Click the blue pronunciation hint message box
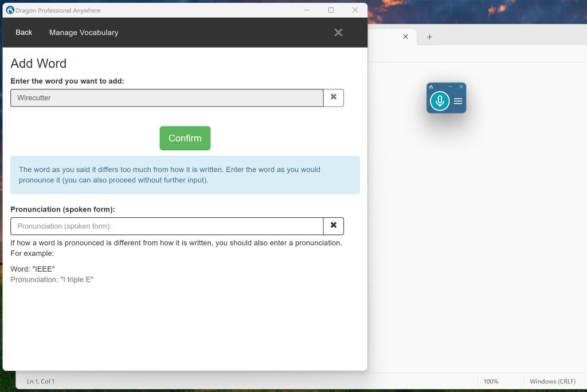Image resolution: width=587 pixels, height=392 pixels. (x=185, y=175)
